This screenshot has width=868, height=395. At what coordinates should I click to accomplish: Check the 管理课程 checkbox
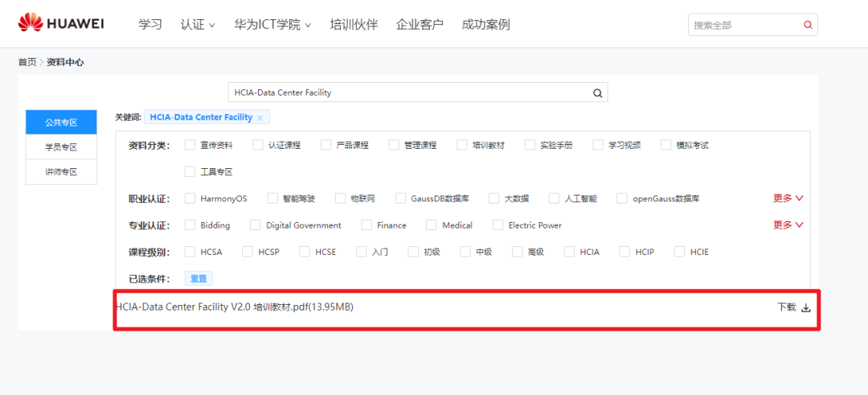(x=394, y=145)
